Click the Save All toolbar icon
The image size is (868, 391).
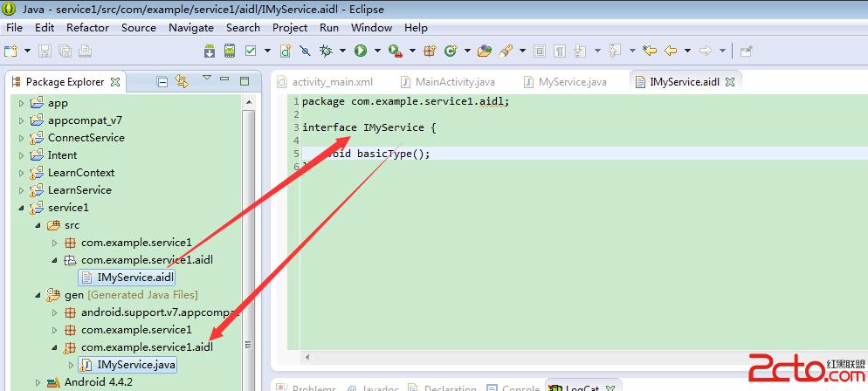(x=65, y=51)
